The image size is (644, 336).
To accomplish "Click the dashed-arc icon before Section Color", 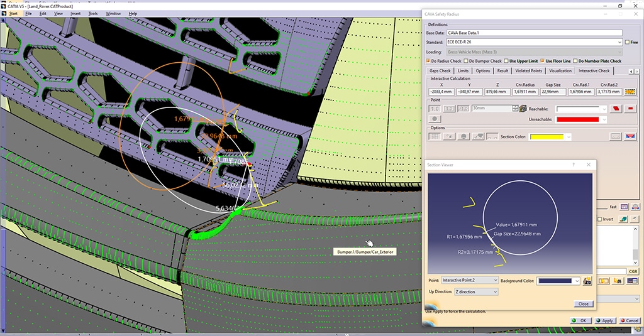I will click(x=492, y=137).
